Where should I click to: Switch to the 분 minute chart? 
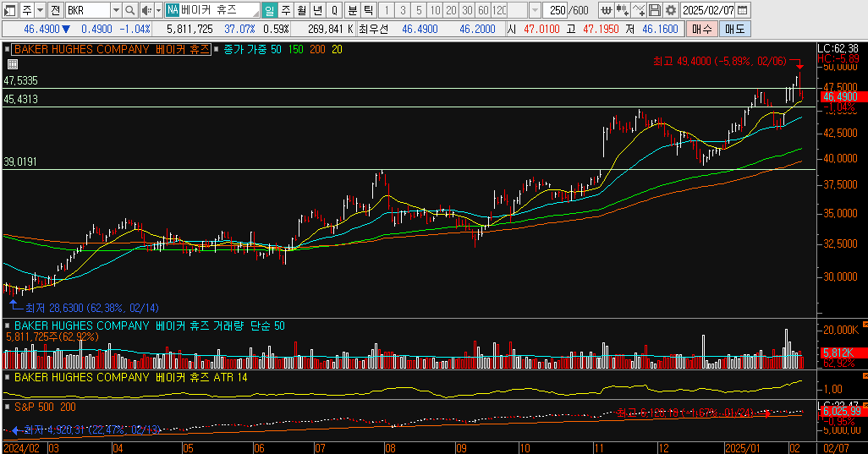[x=353, y=10]
